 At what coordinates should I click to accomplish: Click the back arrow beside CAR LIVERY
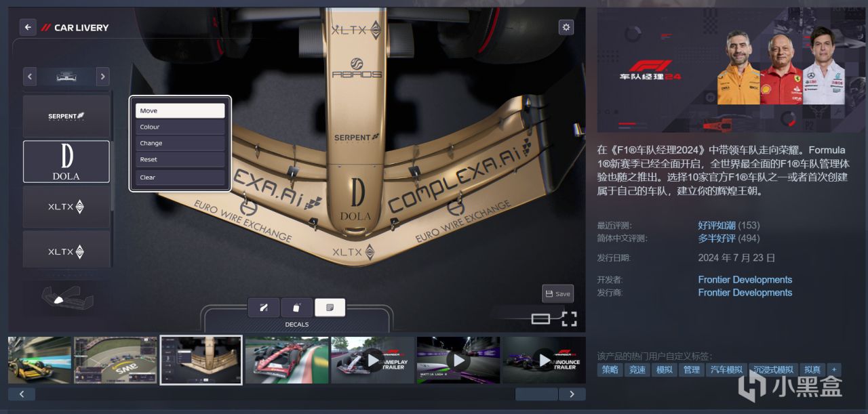pyautogui.click(x=28, y=27)
